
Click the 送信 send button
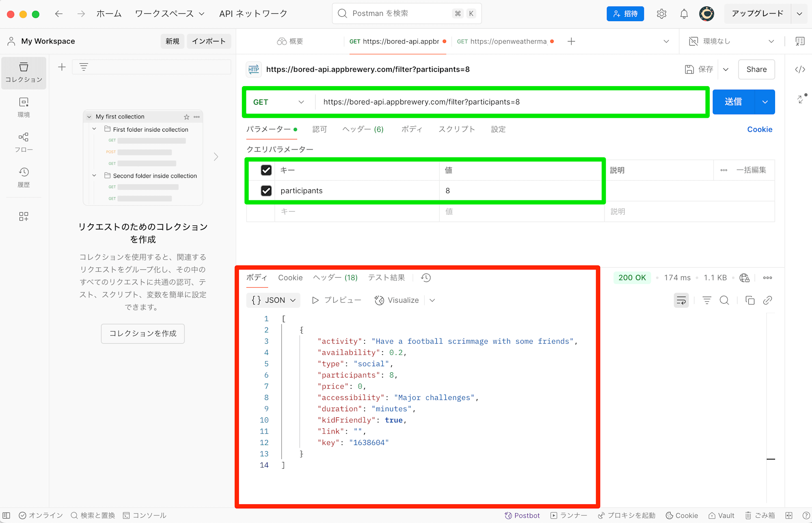click(x=734, y=102)
